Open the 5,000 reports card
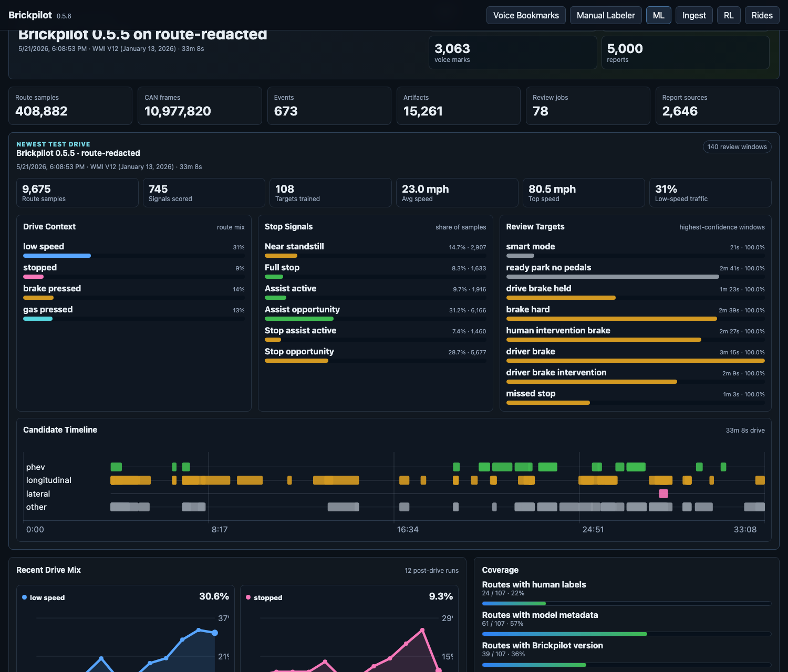 tap(686, 52)
